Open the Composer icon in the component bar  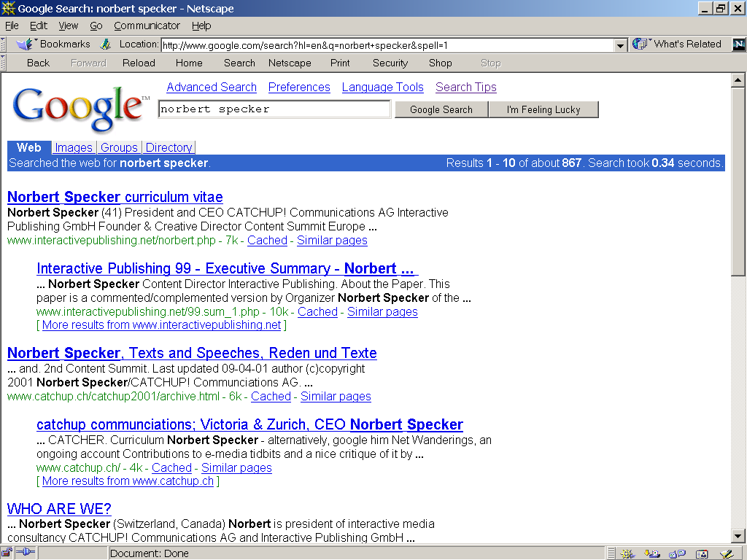(x=727, y=553)
